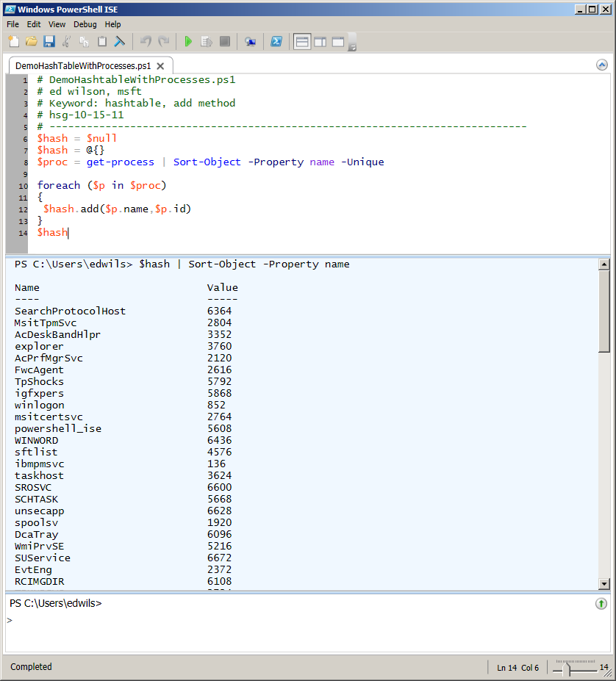This screenshot has height=681, width=616.
Task: Click the green command pane up-arrow button
Action: pyautogui.click(x=601, y=604)
